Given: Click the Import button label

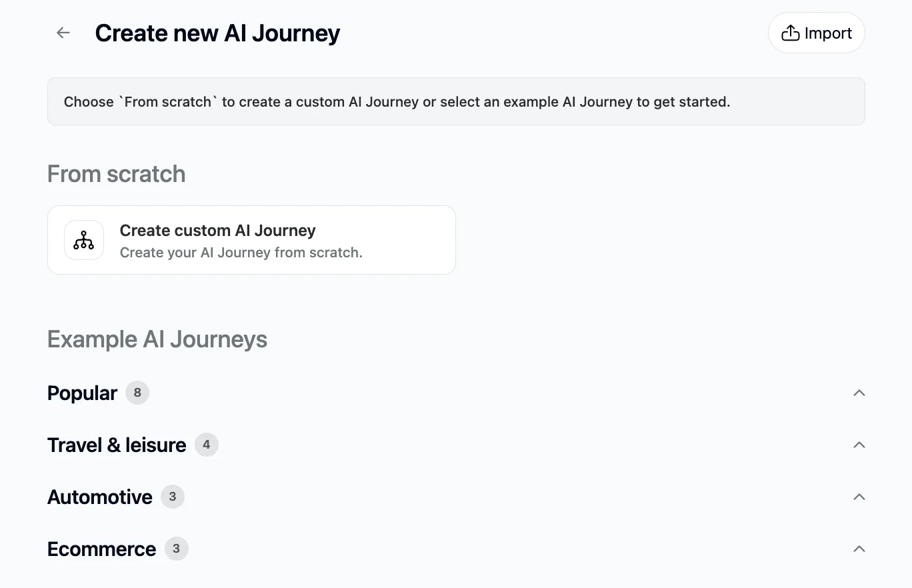Looking at the screenshot, I should pyautogui.click(x=828, y=33).
